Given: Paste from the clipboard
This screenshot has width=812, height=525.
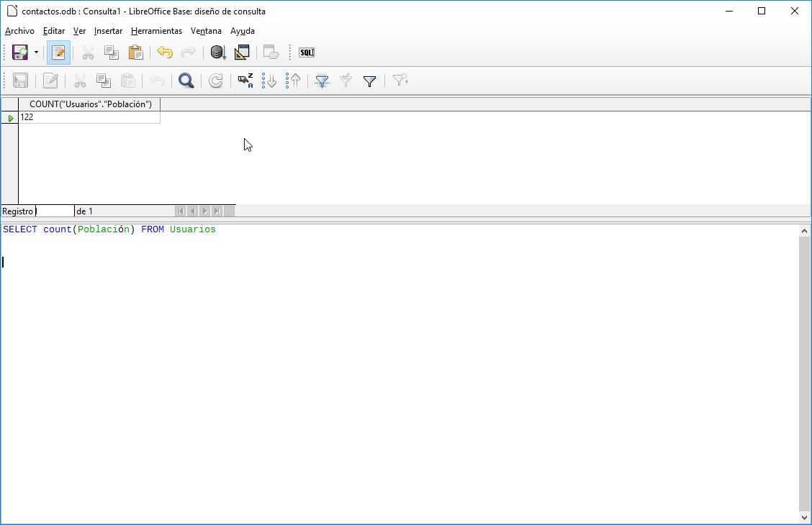Looking at the screenshot, I should pyautogui.click(x=134, y=52).
